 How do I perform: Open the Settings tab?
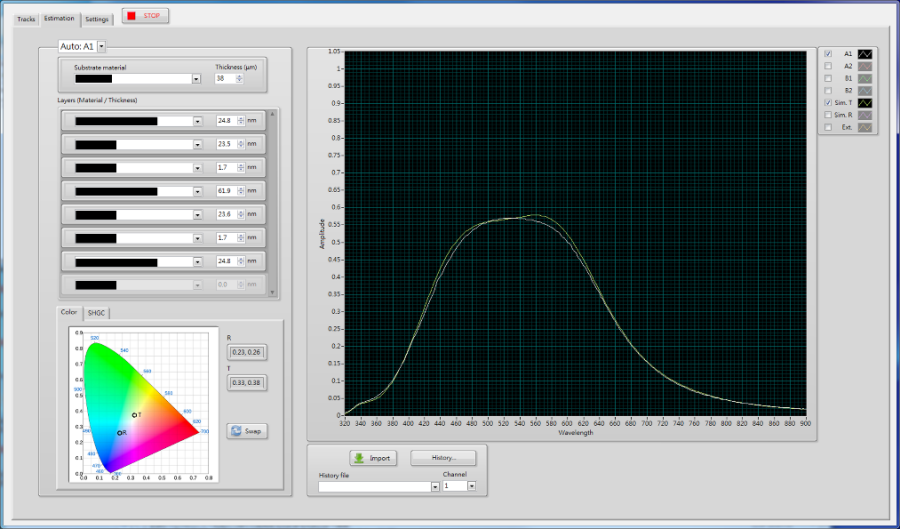(97, 19)
